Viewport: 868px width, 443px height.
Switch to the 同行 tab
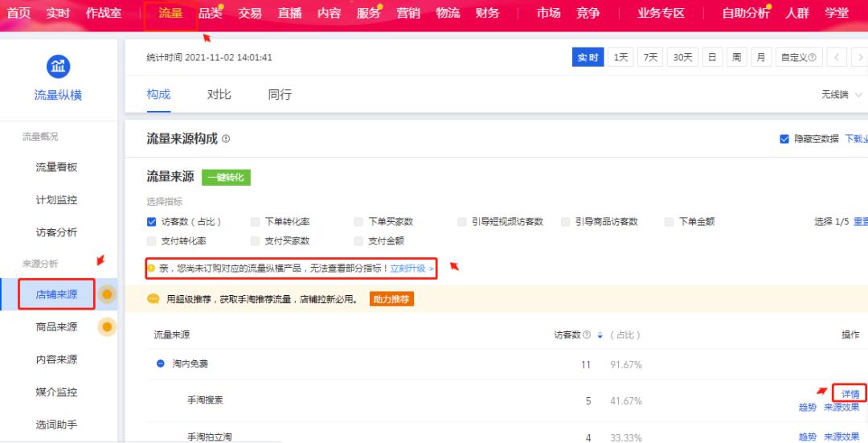[x=280, y=95]
